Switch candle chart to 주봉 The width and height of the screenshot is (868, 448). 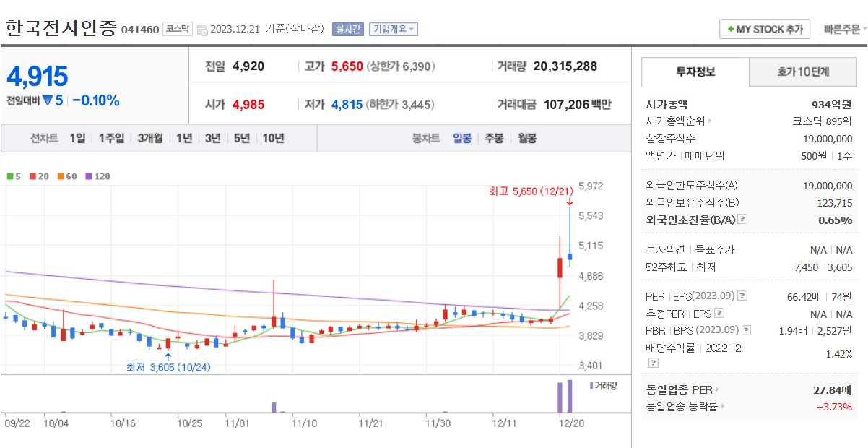494,138
